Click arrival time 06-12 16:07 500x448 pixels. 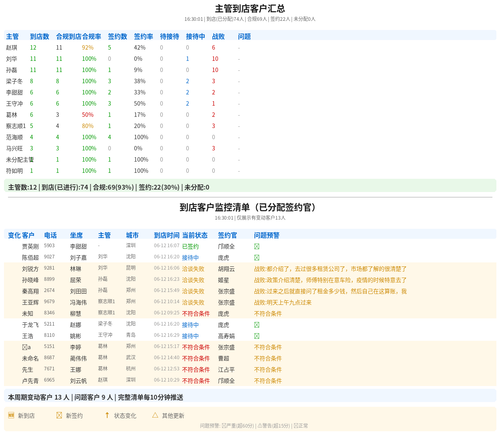click(x=167, y=246)
